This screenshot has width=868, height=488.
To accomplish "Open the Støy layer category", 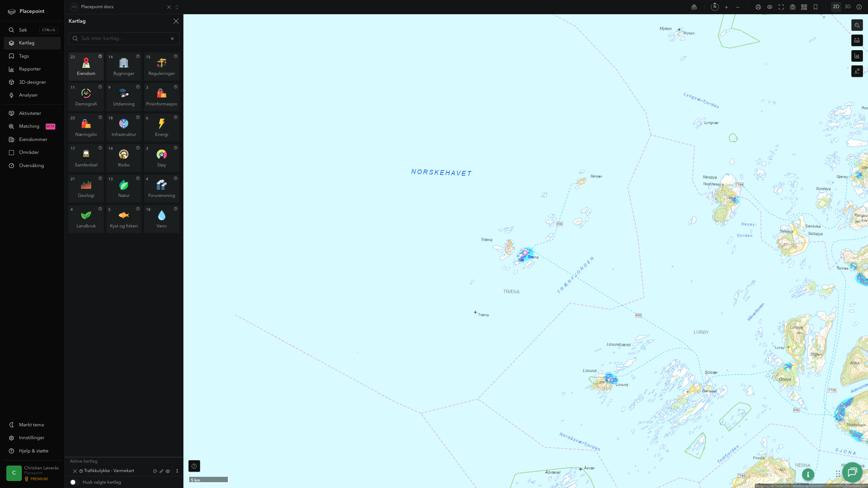I will pyautogui.click(x=161, y=158).
